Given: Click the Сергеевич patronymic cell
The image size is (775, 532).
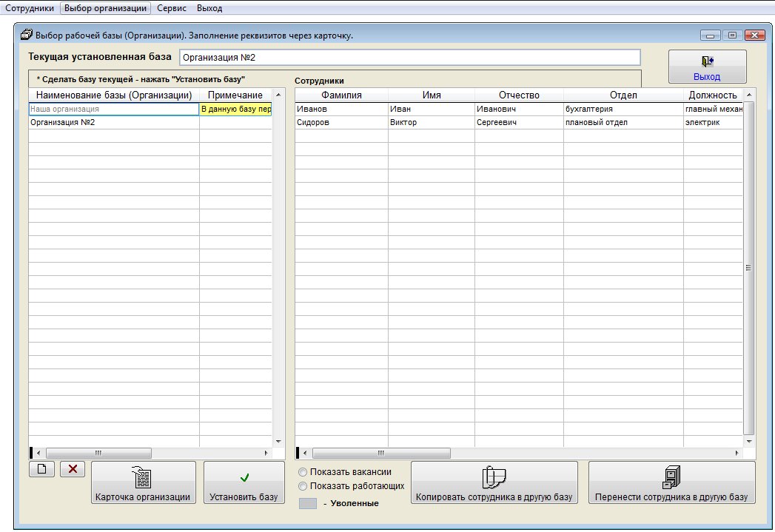Looking at the screenshot, I should [x=519, y=122].
